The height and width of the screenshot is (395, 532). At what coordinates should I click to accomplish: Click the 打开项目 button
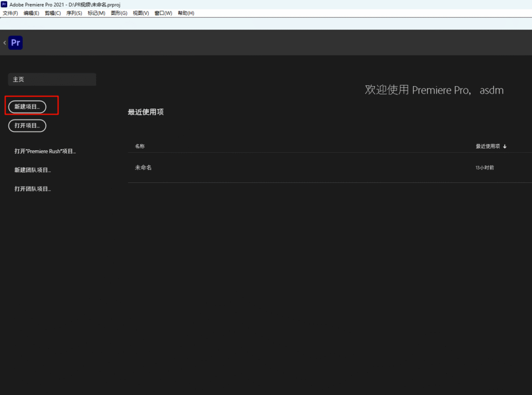(x=27, y=126)
